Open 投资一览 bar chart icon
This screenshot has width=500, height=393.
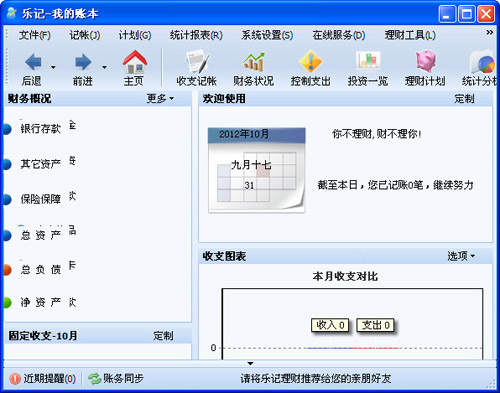point(368,61)
